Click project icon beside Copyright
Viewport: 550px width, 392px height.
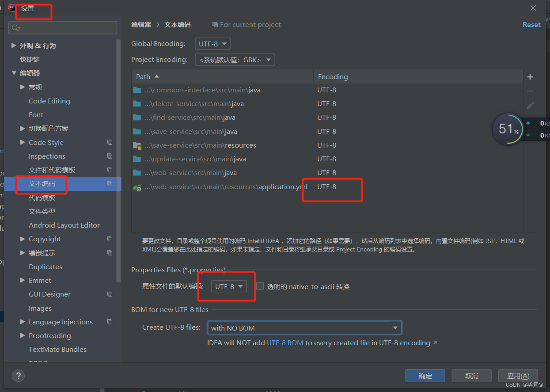[x=110, y=239]
